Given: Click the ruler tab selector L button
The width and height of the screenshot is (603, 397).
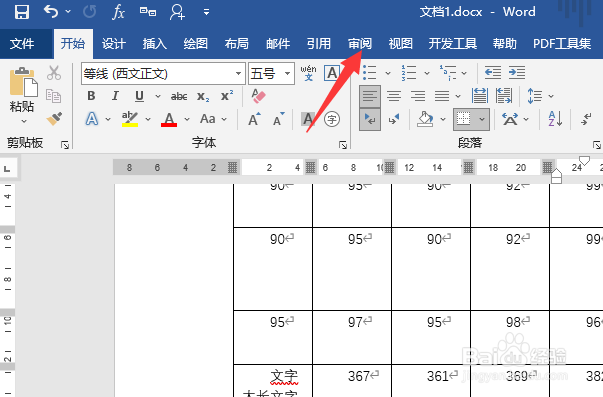Looking at the screenshot, I should coord(7,169).
